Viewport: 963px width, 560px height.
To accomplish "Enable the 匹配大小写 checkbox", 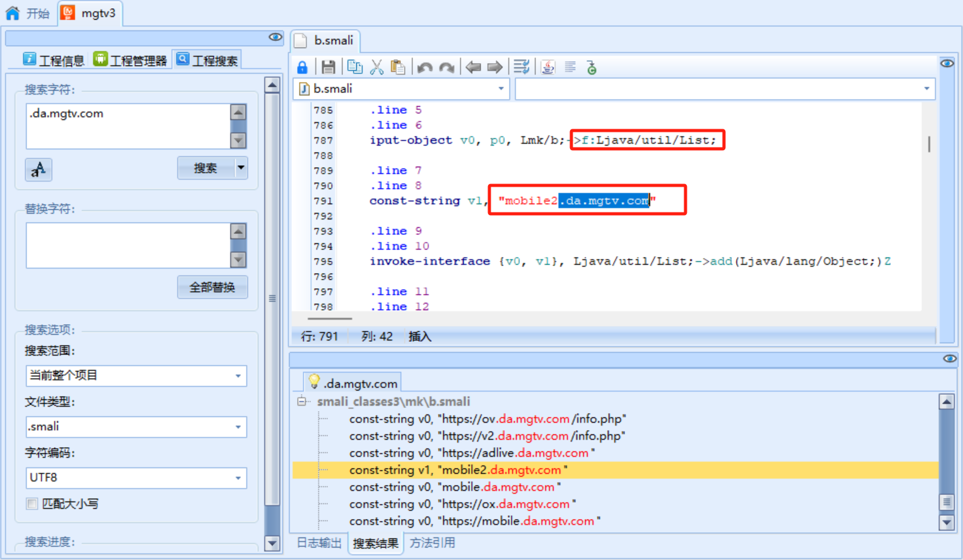I will pos(32,503).
